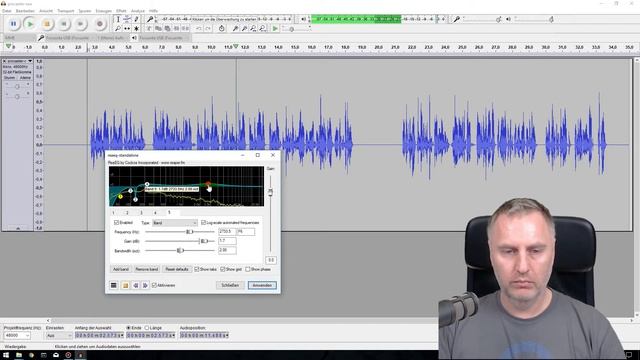Click the Anwenden button

(262, 285)
